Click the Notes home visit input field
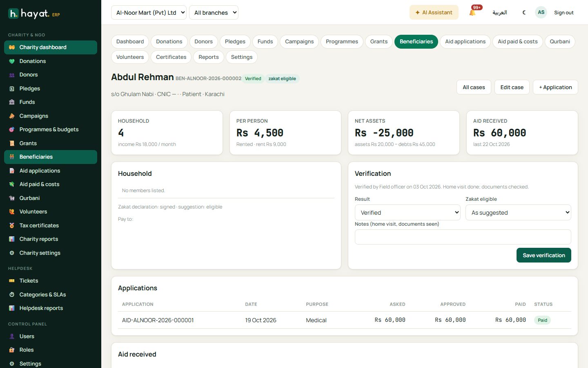Screen dimensions: 588x368 [463, 237]
